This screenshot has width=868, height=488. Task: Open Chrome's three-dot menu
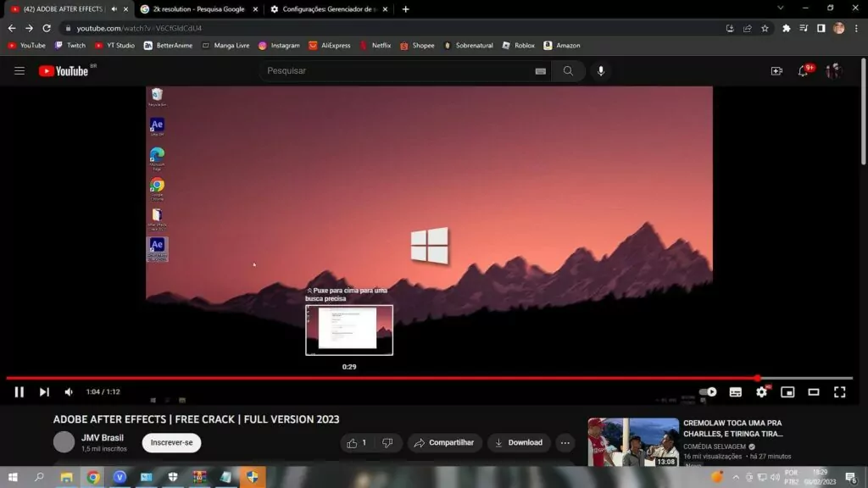tap(856, 28)
